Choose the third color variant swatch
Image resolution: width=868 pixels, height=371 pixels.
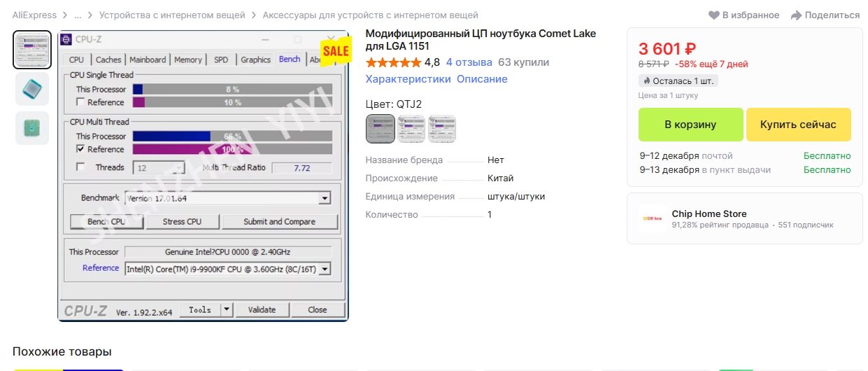click(x=442, y=129)
